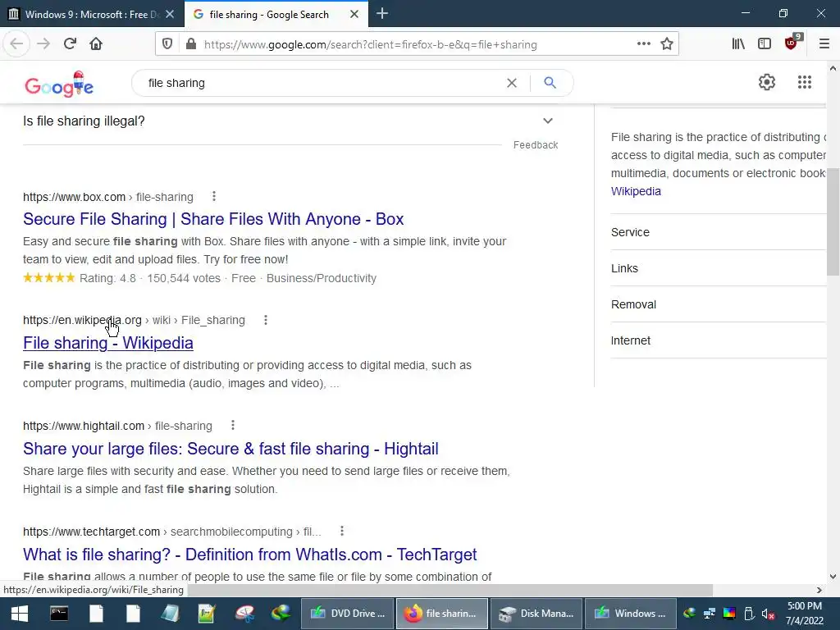Open the page actions three-dot menu
This screenshot has width=840, height=630.
click(644, 44)
